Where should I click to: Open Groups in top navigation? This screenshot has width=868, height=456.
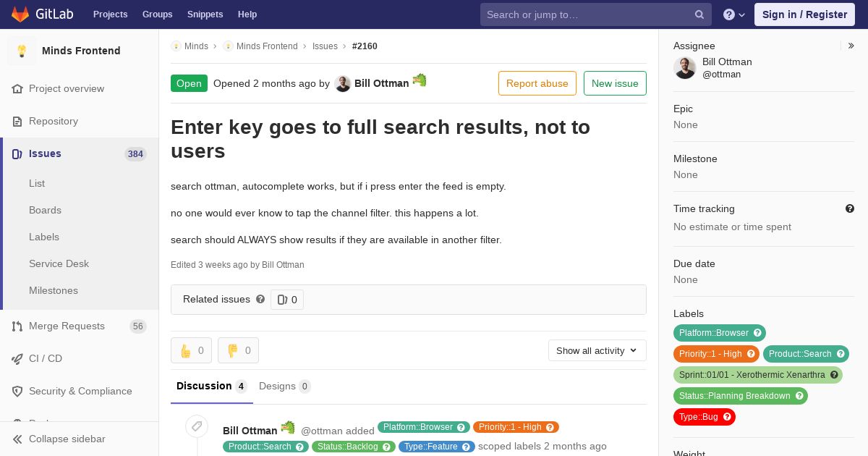tap(158, 14)
